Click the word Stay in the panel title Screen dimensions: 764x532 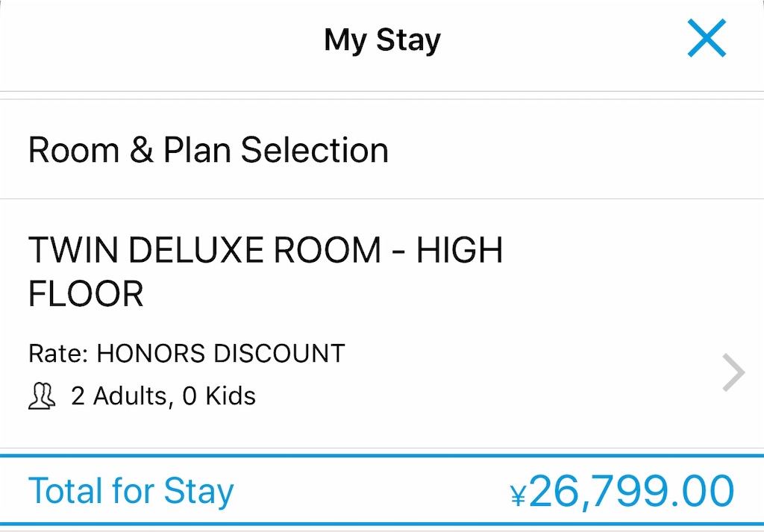(x=408, y=40)
